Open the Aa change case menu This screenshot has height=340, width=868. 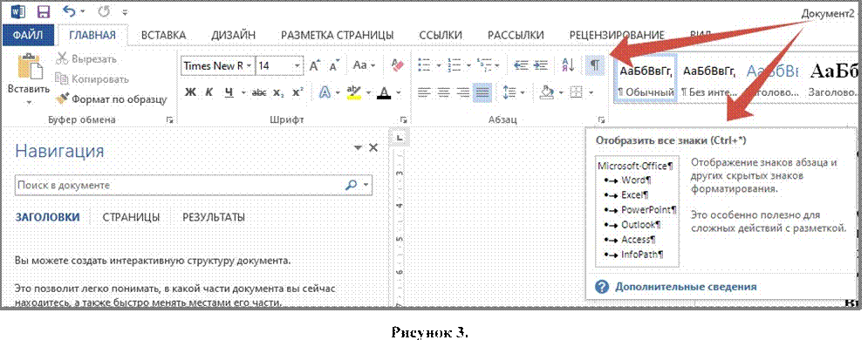click(x=364, y=65)
